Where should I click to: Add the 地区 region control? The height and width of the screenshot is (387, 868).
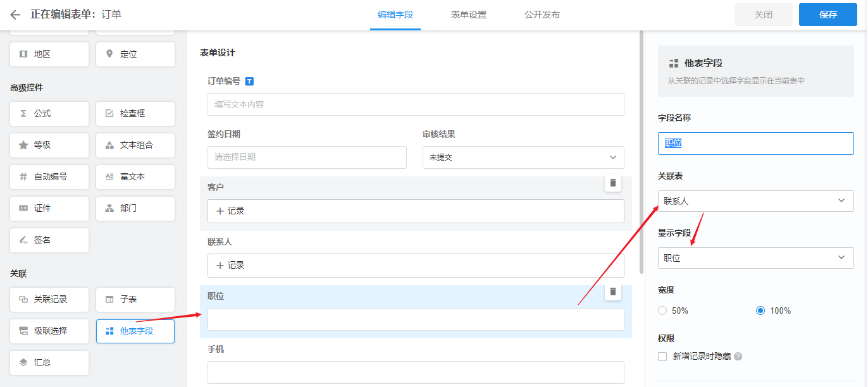pyautogui.click(x=49, y=54)
